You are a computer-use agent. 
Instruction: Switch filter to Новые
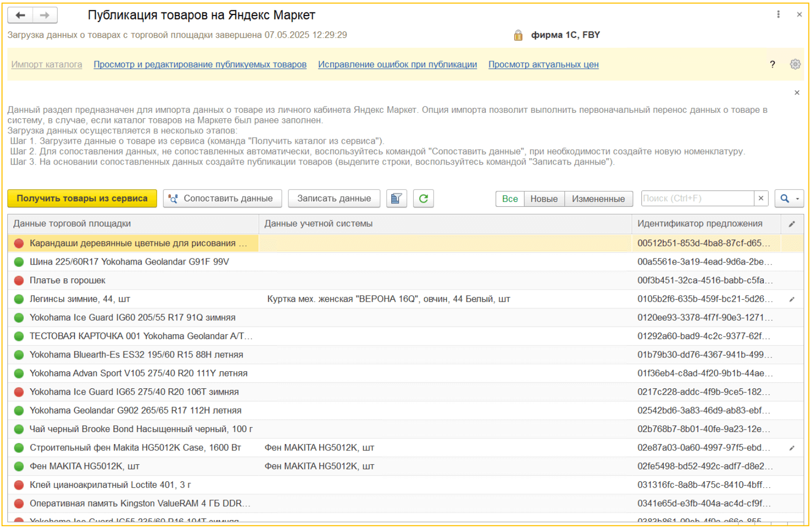click(543, 199)
